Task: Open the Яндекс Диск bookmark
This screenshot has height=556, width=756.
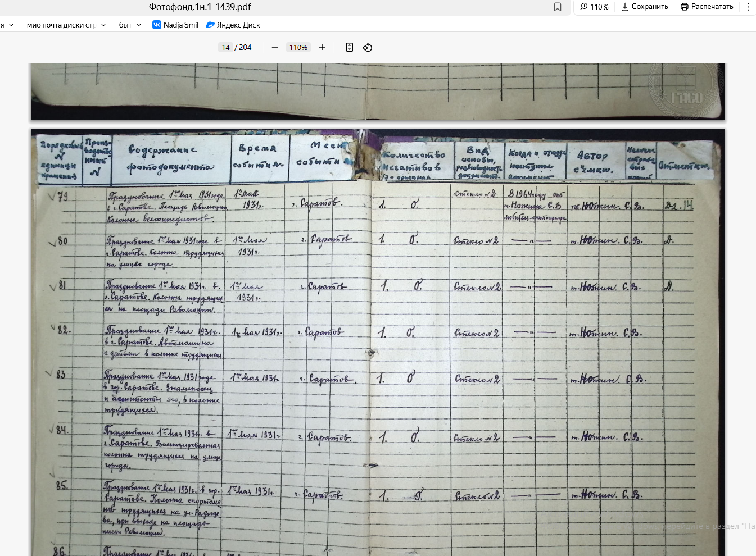Action: point(233,25)
